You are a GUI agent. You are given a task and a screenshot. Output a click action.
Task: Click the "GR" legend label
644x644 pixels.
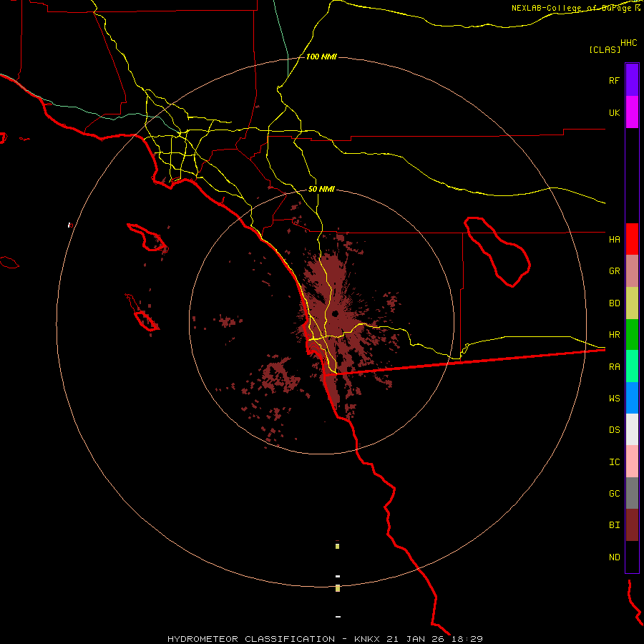[x=614, y=271]
